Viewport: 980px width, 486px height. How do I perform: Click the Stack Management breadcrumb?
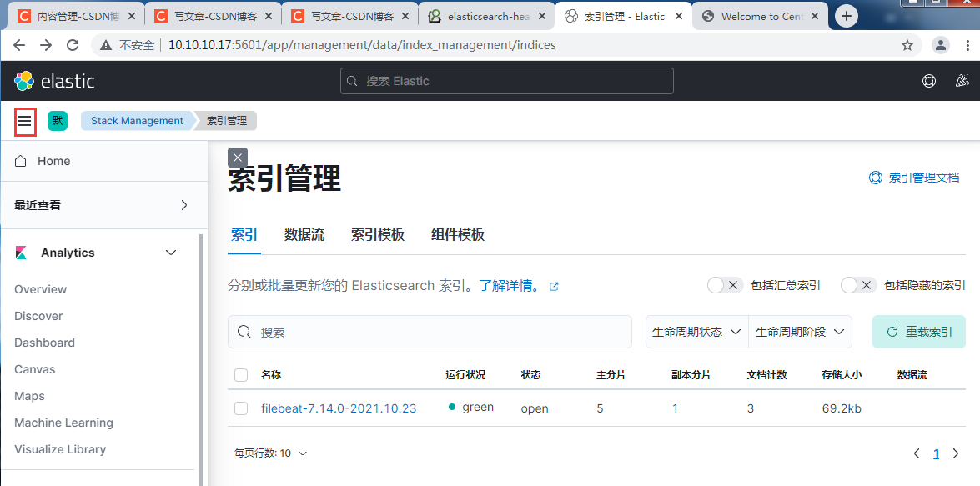click(137, 121)
